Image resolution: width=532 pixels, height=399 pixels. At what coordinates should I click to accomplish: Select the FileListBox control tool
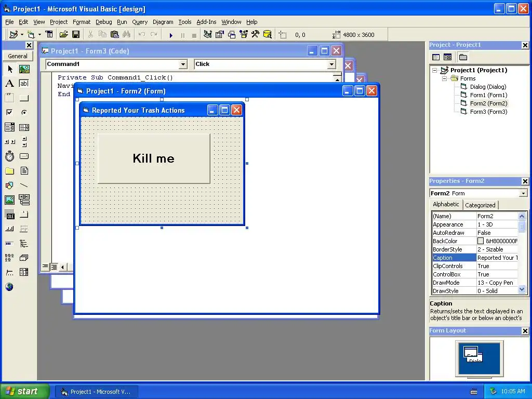pyautogui.click(x=24, y=170)
